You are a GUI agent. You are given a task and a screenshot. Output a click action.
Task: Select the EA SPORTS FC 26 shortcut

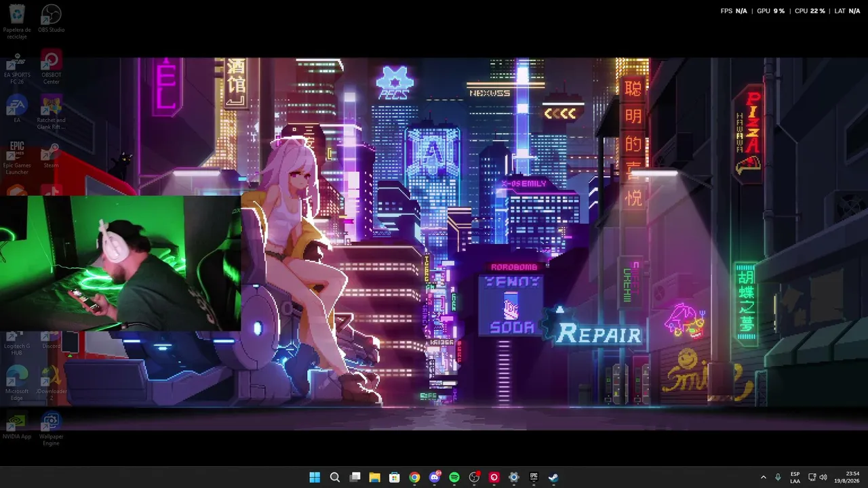(17, 68)
